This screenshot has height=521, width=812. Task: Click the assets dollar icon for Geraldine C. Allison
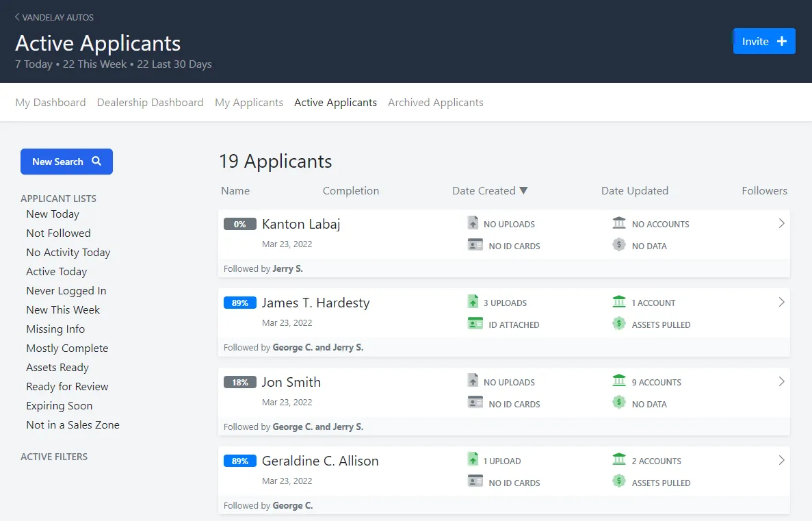pyautogui.click(x=619, y=482)
